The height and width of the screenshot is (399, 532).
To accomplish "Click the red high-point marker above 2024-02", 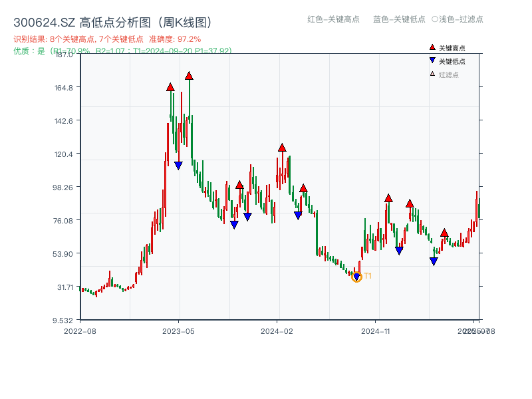I will click(x=283, y=149).
